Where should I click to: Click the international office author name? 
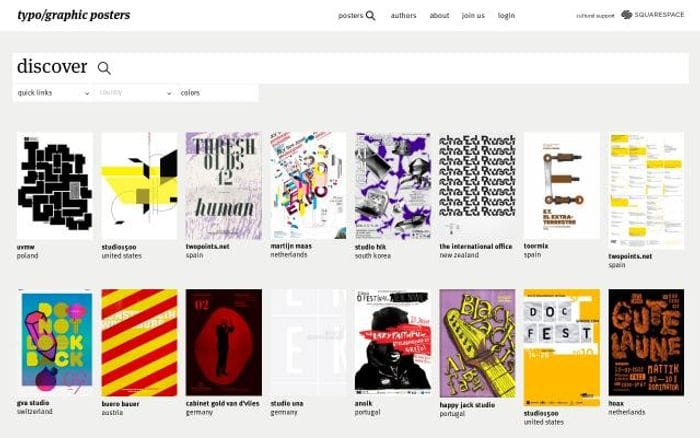click(x=475, y=246)
